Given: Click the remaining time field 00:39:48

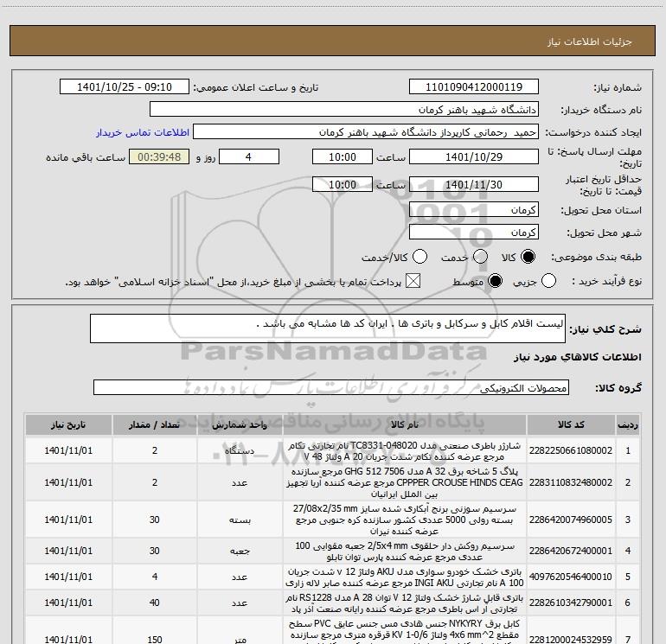Looking at the screenshot, I should (159, 156).
